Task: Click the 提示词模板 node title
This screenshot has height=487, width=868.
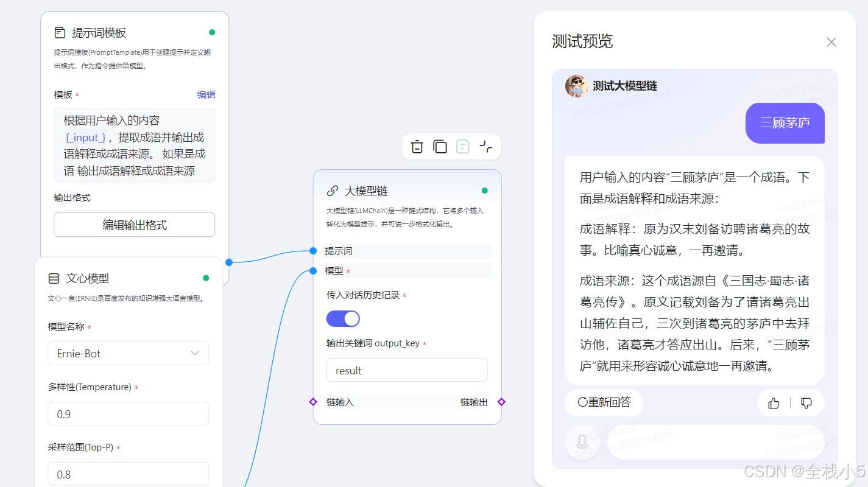Action: [99, 32]
